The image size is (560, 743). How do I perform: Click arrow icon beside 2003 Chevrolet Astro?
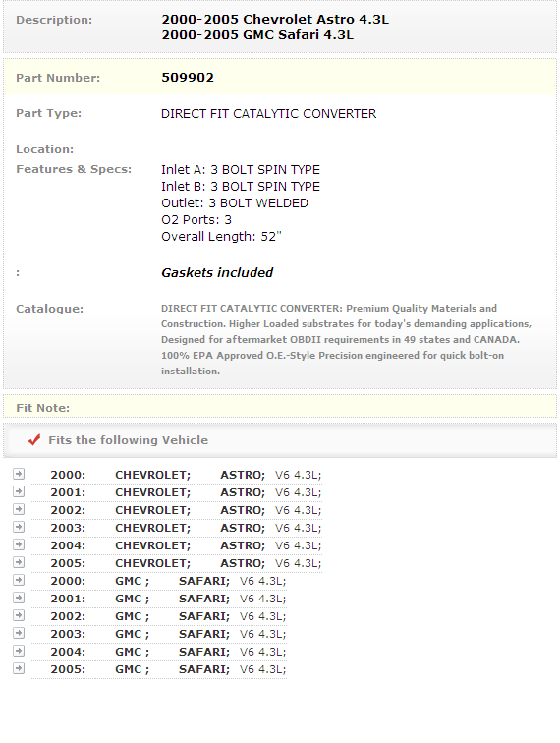(x=19, y=527)
